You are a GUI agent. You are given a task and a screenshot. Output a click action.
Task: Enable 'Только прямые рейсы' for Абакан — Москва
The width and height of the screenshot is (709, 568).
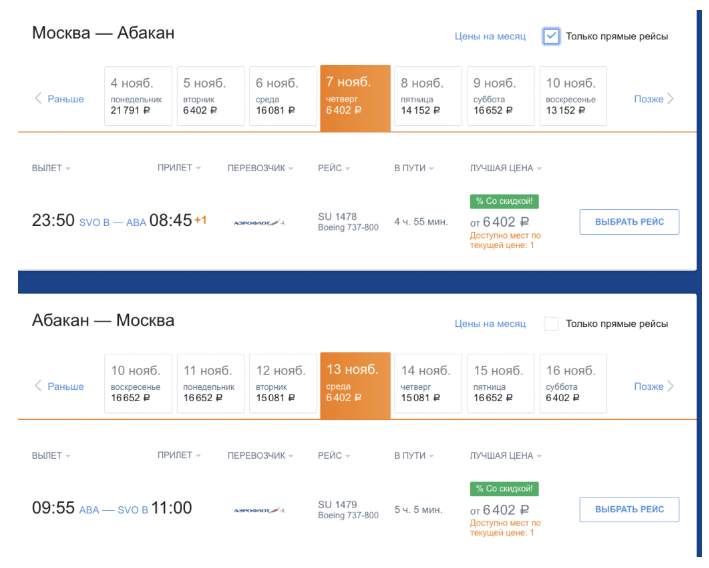[551, 323]
